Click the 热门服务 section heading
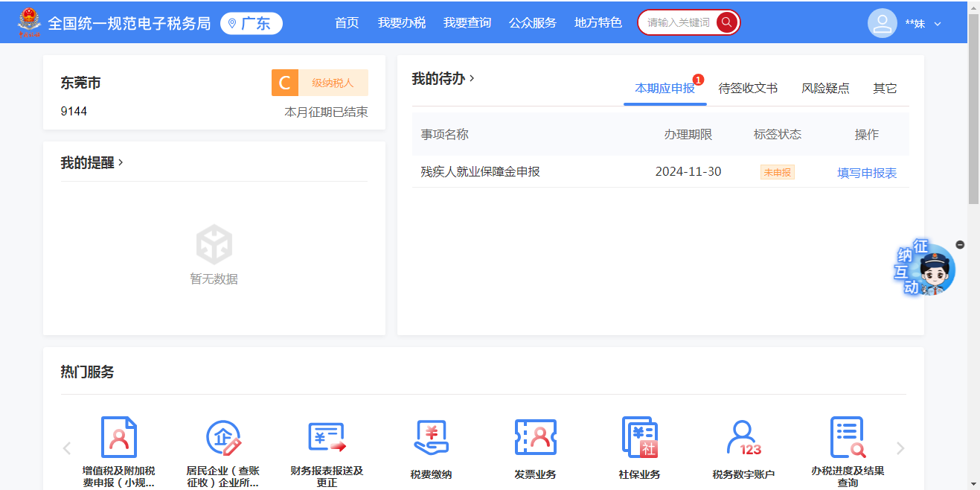 87,372
